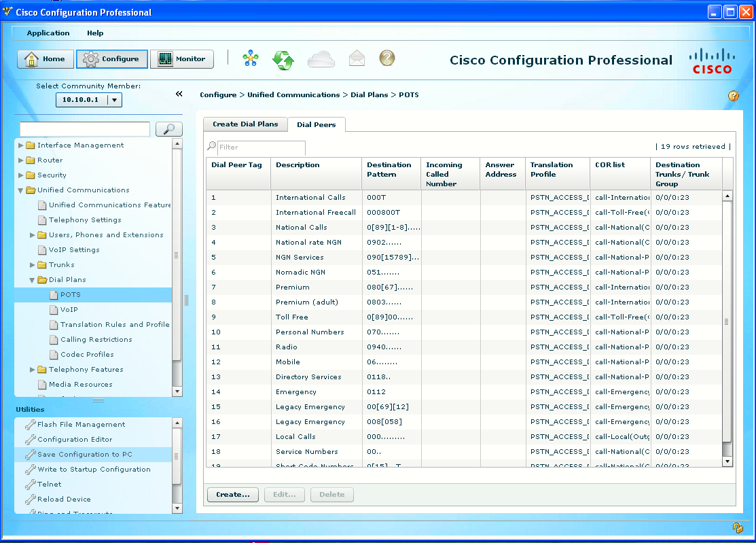
Task: Collapse the left panel with double chevron
Action: point(179,94)
